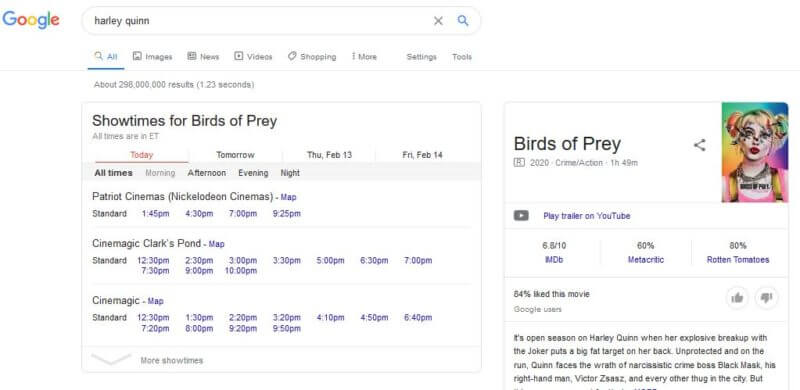Choose 8:00pm at Cinemagic

point(199,328)
